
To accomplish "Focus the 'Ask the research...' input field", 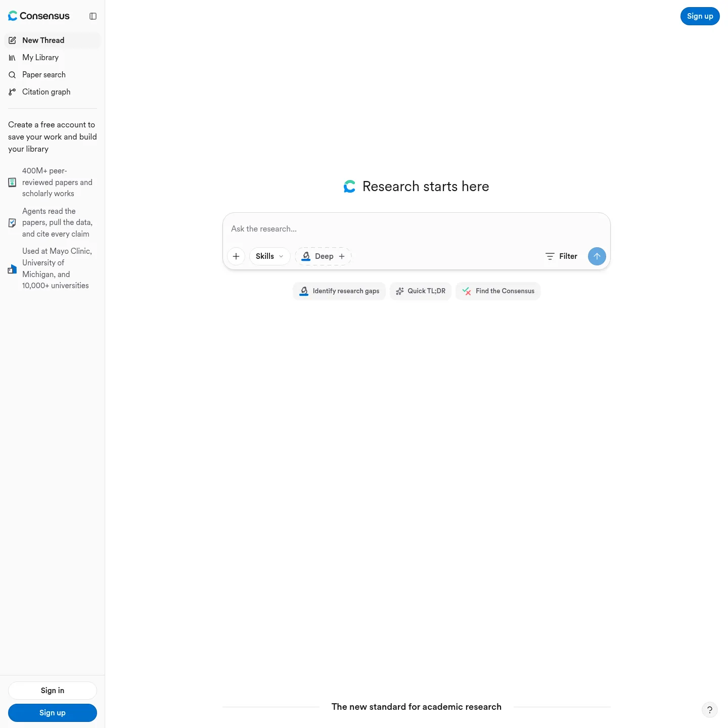I will tap(417, 229).
